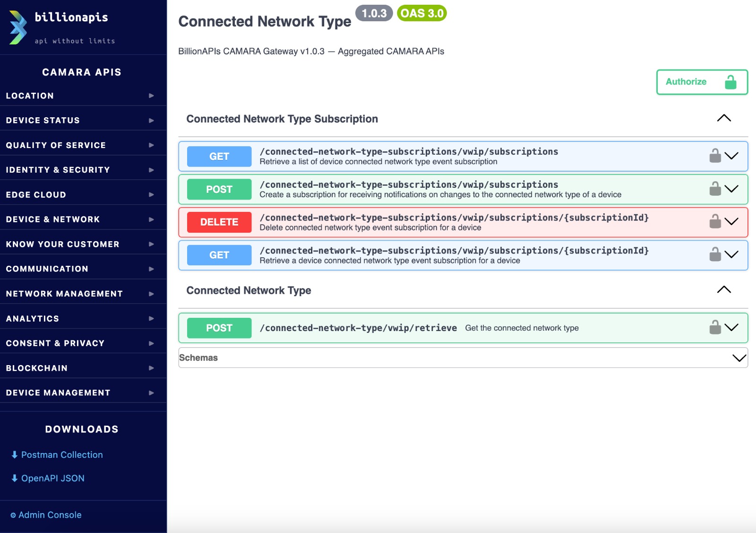Expand Communication menu arrow
This screenshot has height=533, width=756.
pyautogui.click(x=151, y=269)
